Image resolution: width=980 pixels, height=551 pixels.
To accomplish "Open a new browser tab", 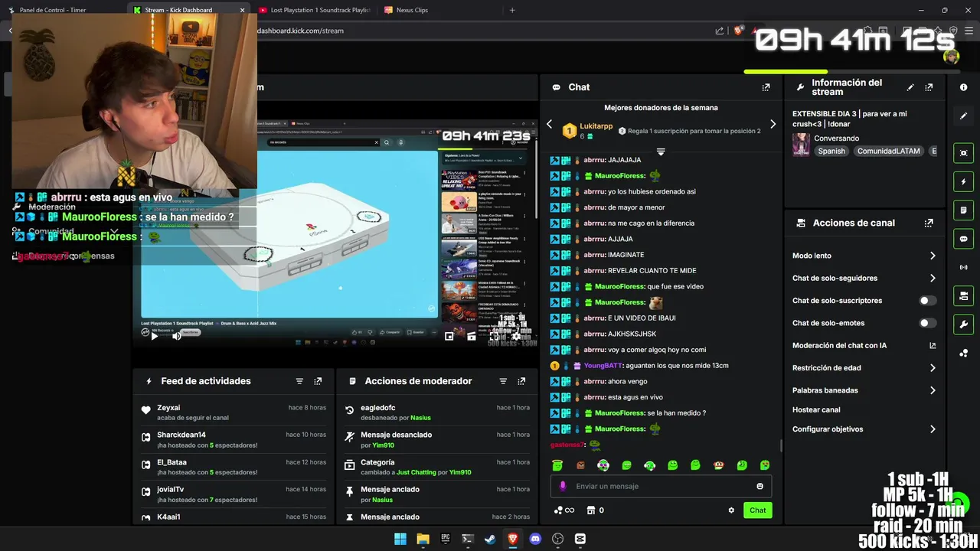I will pos(512,10).
